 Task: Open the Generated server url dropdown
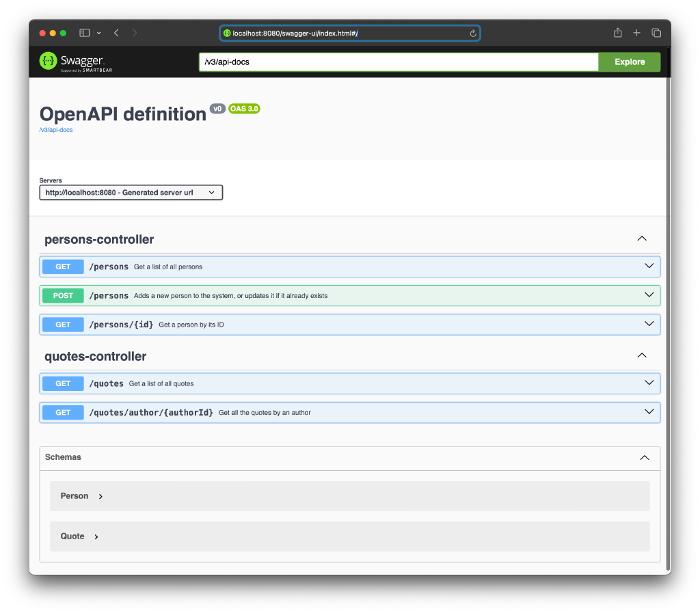coord(131,192)
